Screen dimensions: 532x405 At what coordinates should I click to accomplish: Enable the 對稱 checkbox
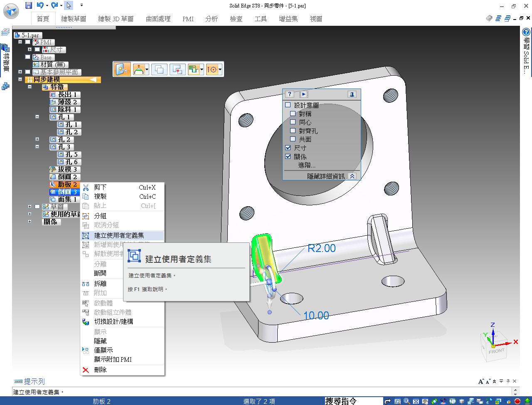point(293,114)
